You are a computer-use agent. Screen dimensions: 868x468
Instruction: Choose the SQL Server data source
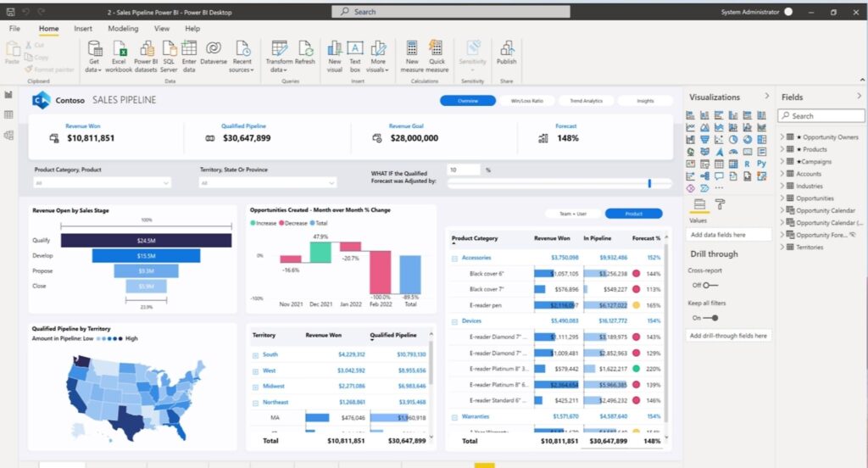[169, 56]
